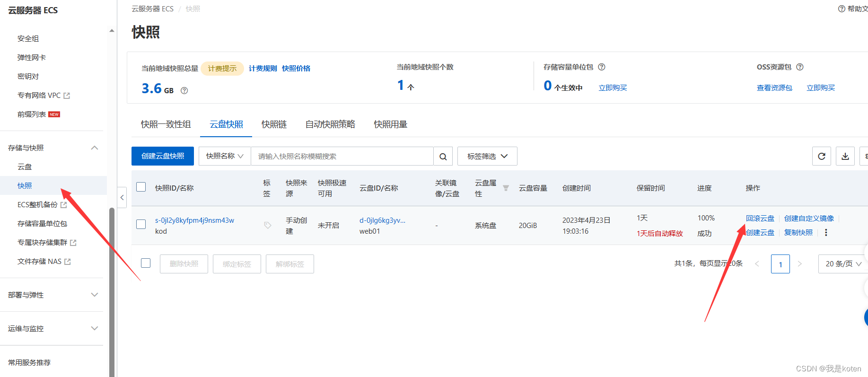Click the export download icon button
The height and width of the screenshot is (377, 868).
[845, 156]
